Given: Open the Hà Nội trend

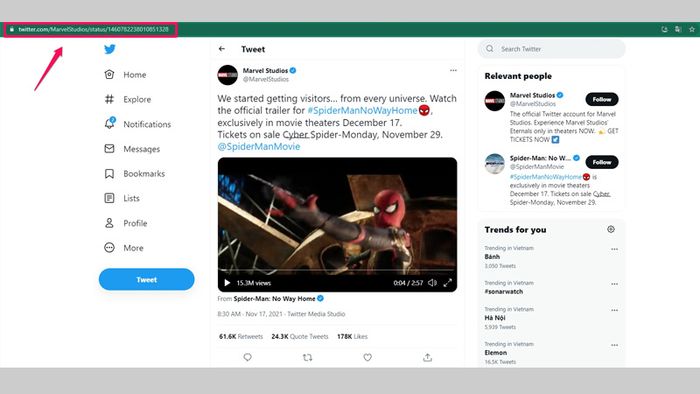Looking at the screenshot, I should (495, 318).
